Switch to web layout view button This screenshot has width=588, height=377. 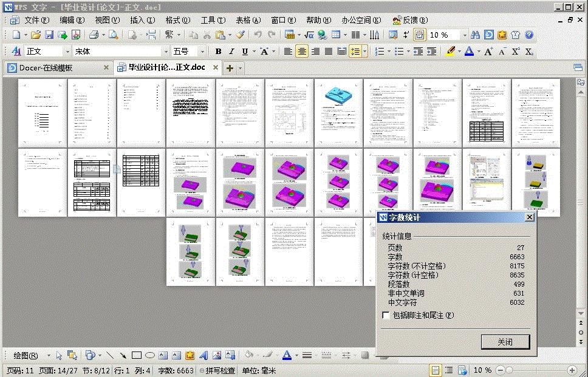(x=462, y=370)
